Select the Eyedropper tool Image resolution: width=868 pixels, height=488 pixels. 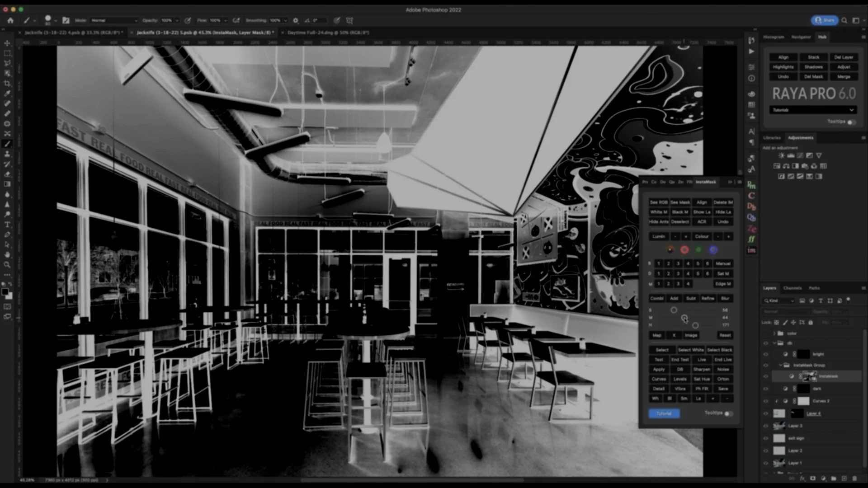click(7, 94)
